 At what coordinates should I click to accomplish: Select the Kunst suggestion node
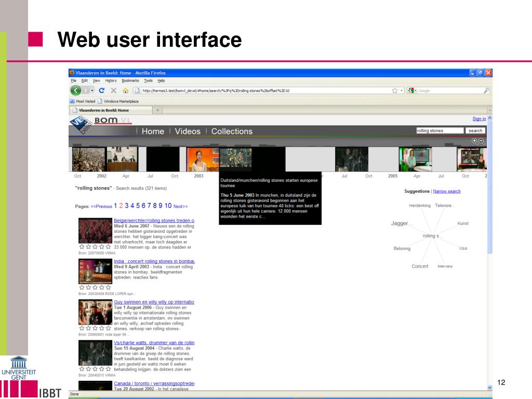click(463, 223)
